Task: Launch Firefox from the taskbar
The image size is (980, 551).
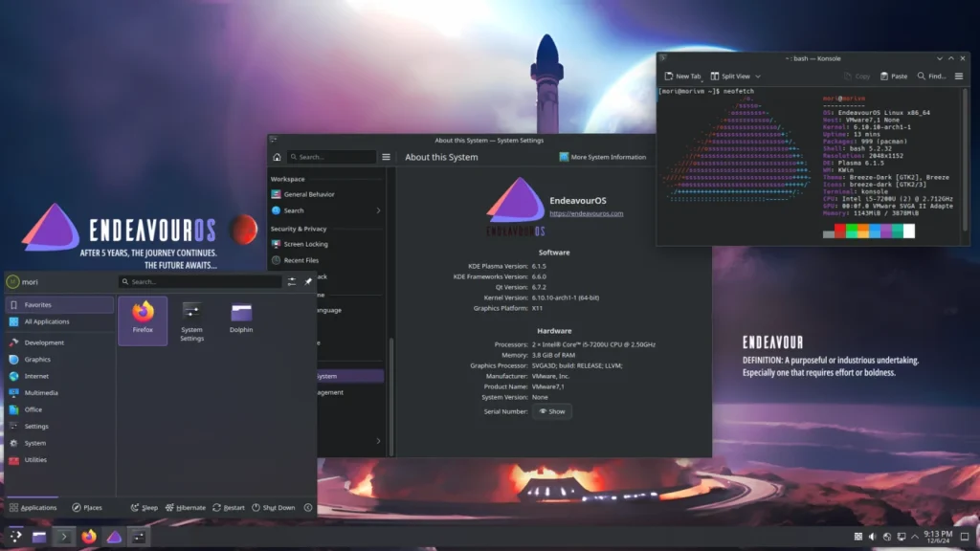Action: click(89, 536)
